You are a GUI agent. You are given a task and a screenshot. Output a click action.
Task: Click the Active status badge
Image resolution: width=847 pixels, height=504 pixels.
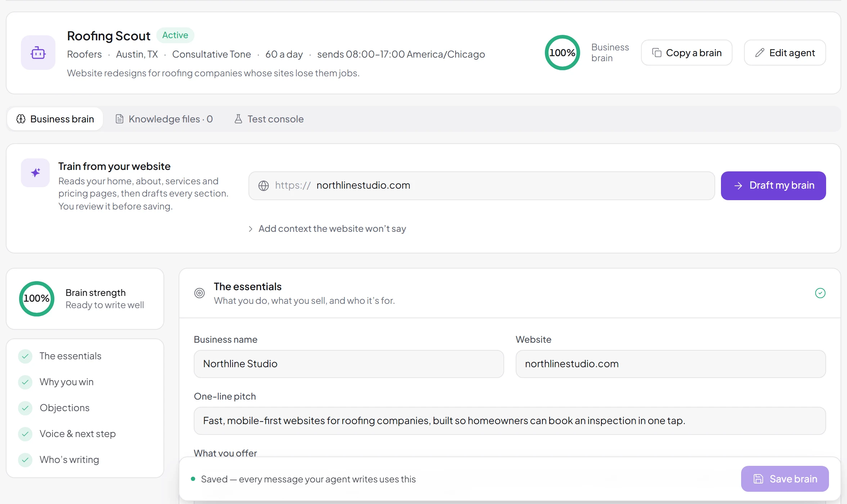pos(175,35)
